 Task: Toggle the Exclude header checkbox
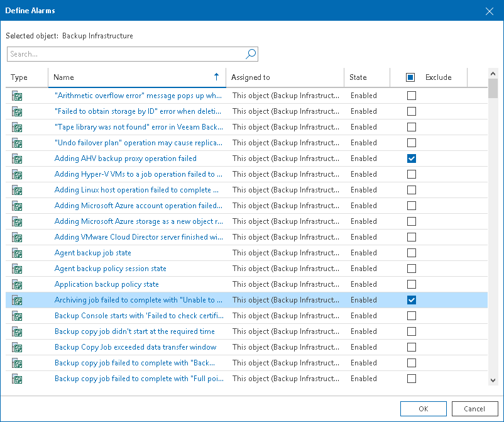412,77
